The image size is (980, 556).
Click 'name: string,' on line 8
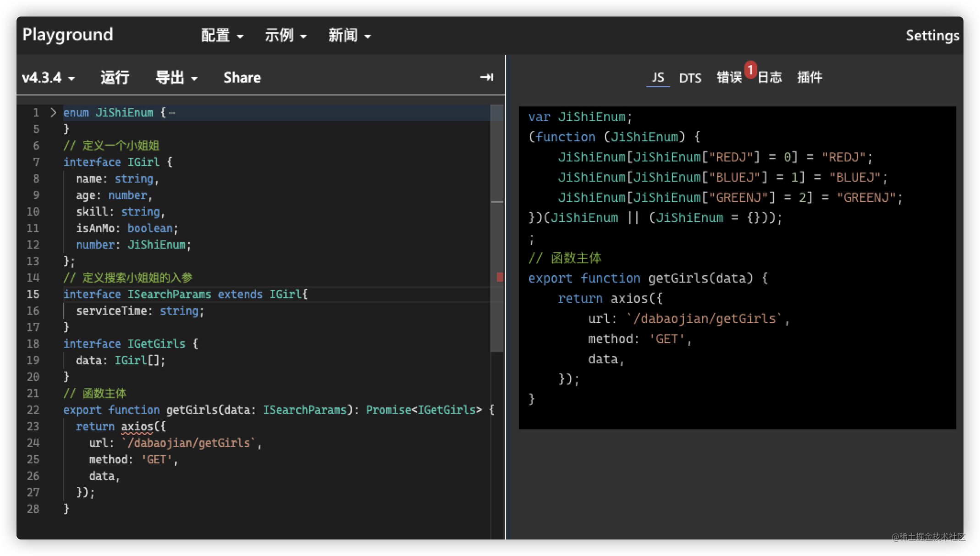pos(117,178)
